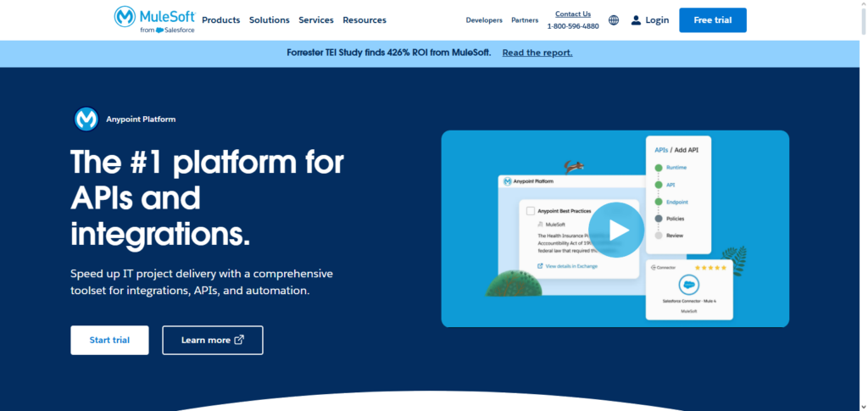Open the Resources menu
Viewport: 868px width, 411px height.
[x=364, y=19]
